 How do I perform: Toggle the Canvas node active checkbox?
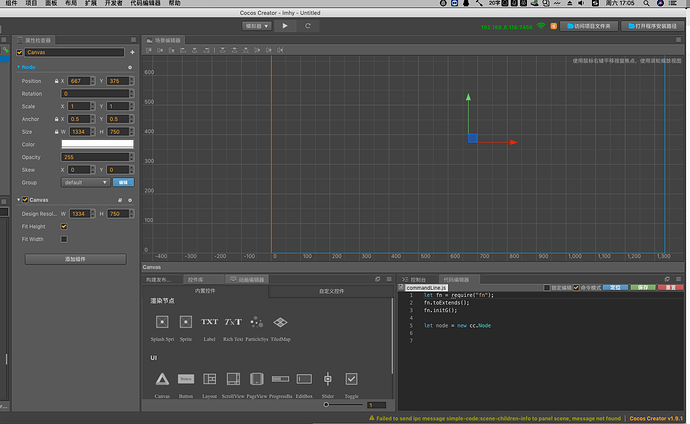(x=20, y=52)
